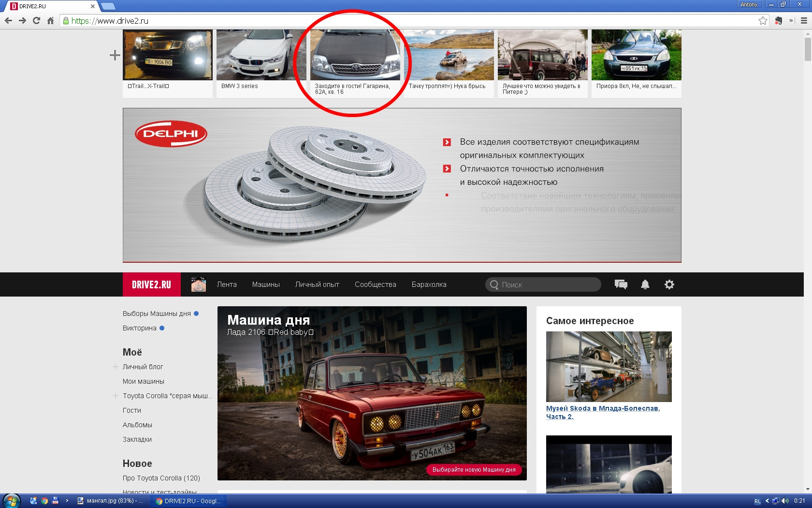Open the Барахолка menu item

pos(429,284)
